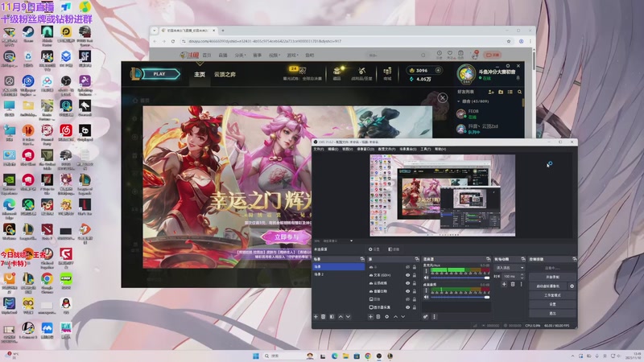Mute the 麦克风/Aux mixer channel
Screen dimensions: 644x362
(x=426, y=278)
